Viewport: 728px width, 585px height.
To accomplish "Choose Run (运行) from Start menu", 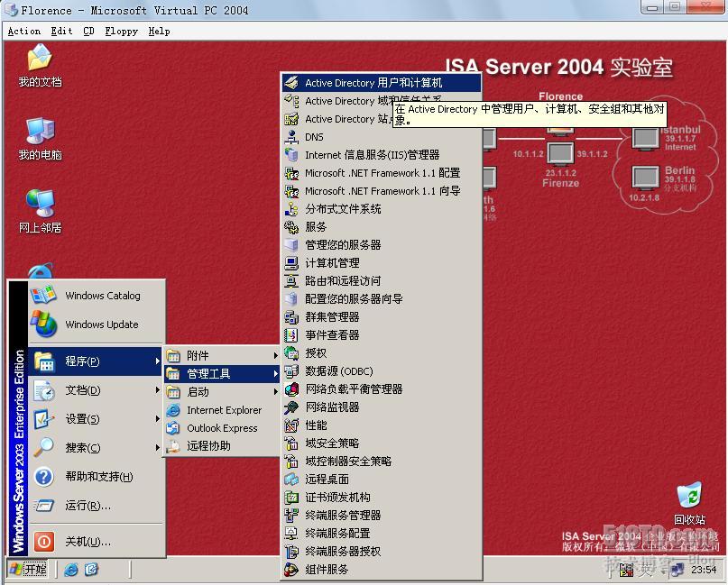I will tap(97, 505).
